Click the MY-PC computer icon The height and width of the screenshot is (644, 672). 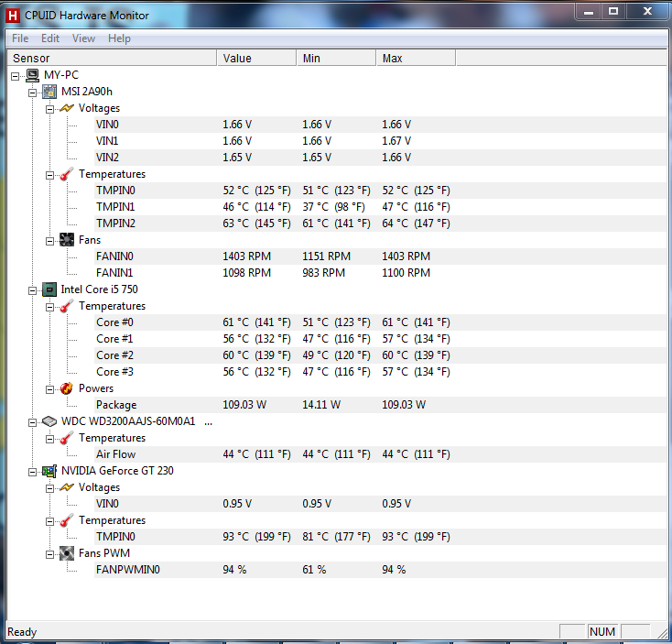click(x=32, y=75)
